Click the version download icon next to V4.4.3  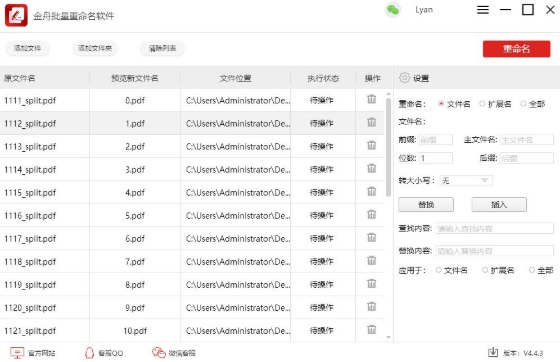tap(493, 352)
